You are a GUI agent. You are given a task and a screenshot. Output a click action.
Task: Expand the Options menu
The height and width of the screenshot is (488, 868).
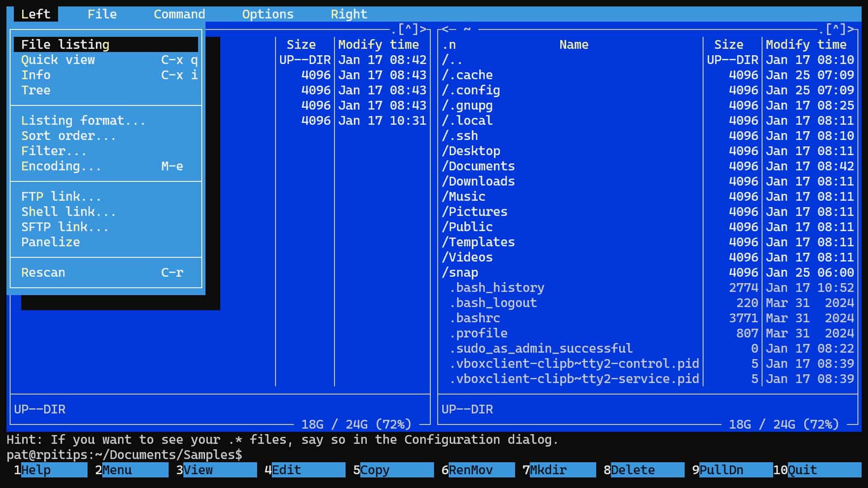click(x=268, y=14)
